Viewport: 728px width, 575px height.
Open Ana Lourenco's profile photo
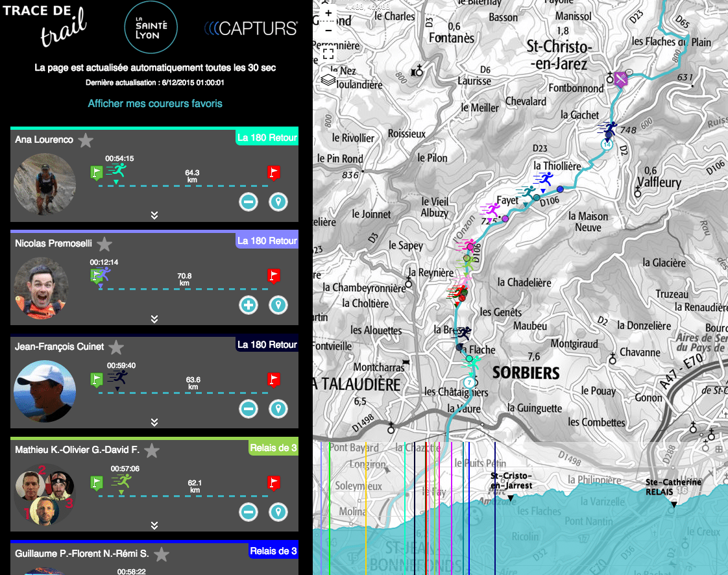pyautogui.click(x=45, y=184)
